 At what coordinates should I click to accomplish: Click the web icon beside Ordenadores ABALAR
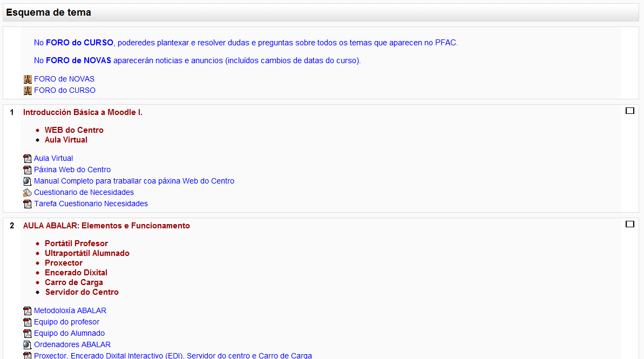(x=28, y=345)
